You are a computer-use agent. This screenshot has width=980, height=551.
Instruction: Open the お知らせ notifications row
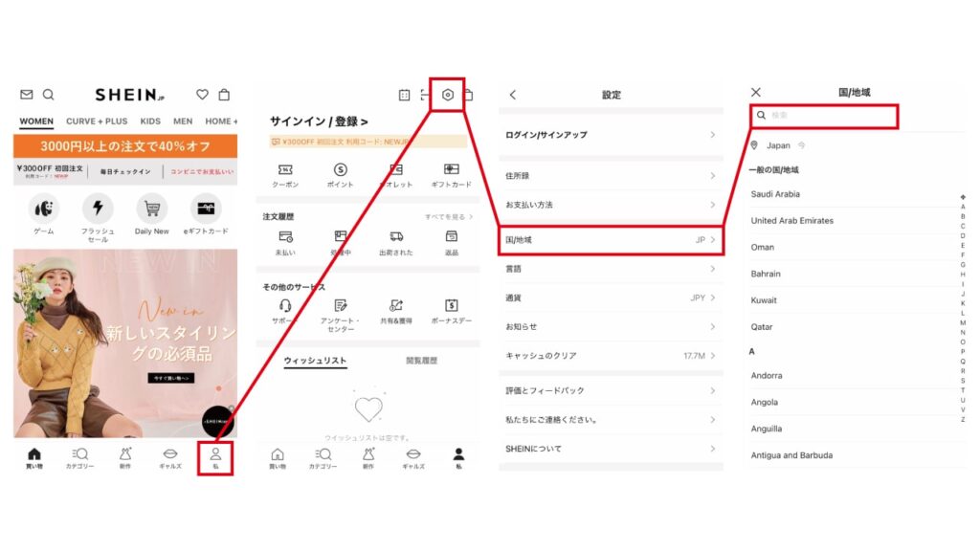pos(611,327)
